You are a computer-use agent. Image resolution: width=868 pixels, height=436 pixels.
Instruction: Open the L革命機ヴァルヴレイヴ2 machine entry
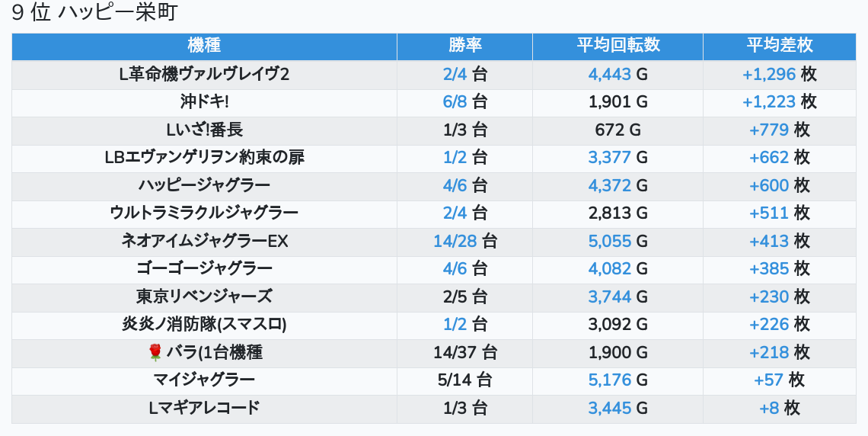pos(204,75)
